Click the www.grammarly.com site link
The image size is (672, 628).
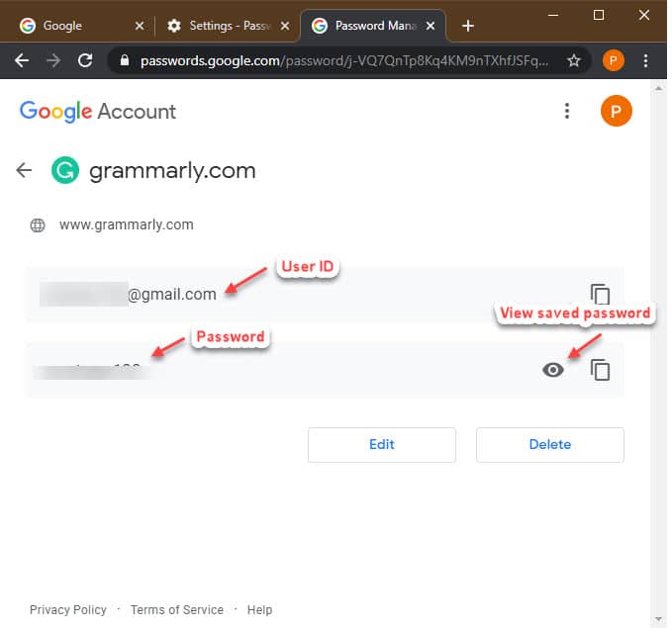click(127, 224)
